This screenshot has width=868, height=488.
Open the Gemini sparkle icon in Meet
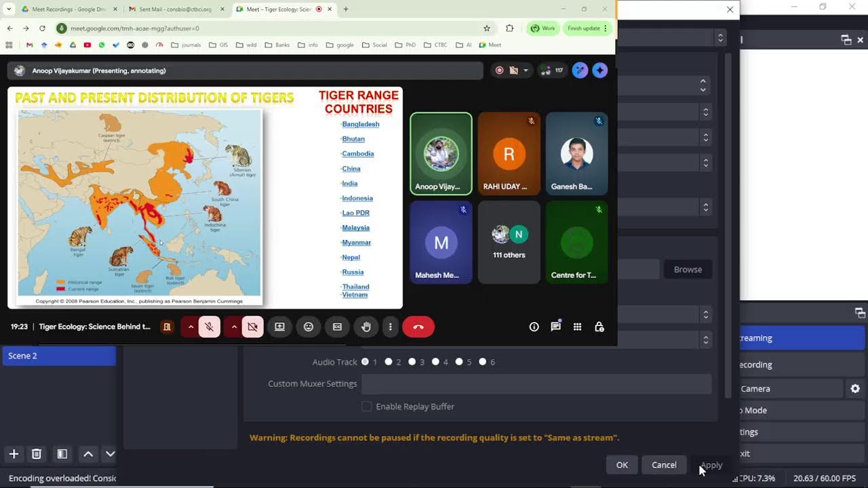pyautogui.click(x=600, y=70)
